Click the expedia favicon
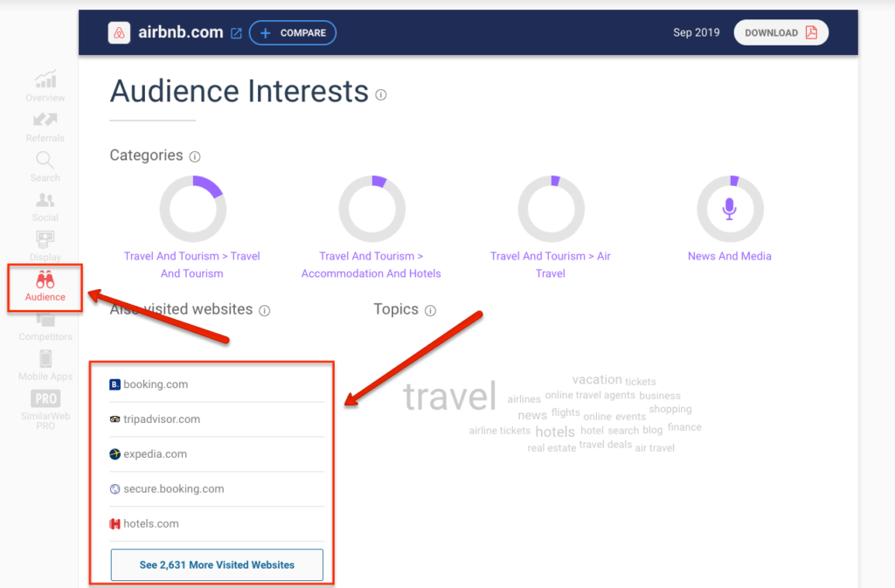895x588 pixels. (114, 454)
